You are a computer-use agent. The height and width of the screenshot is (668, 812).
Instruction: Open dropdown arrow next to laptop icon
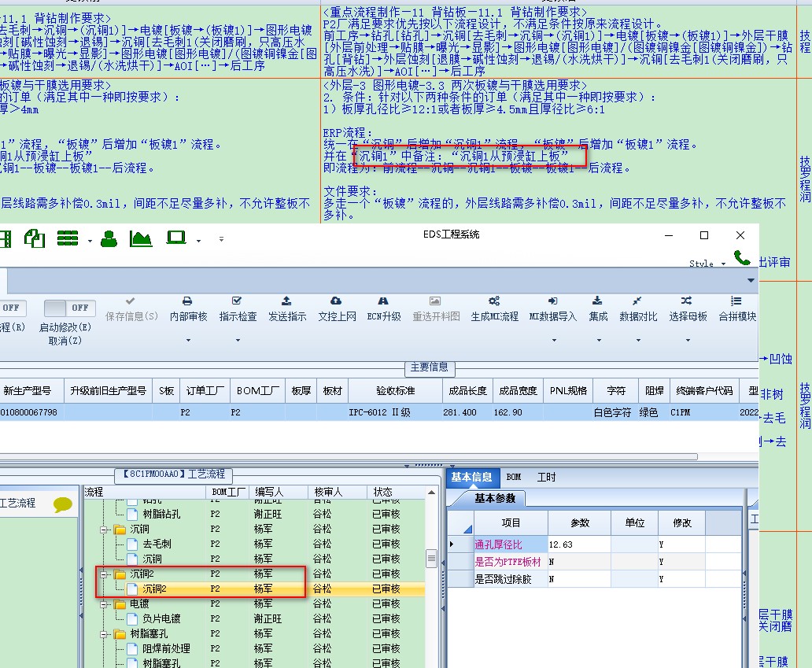(198, 241)
